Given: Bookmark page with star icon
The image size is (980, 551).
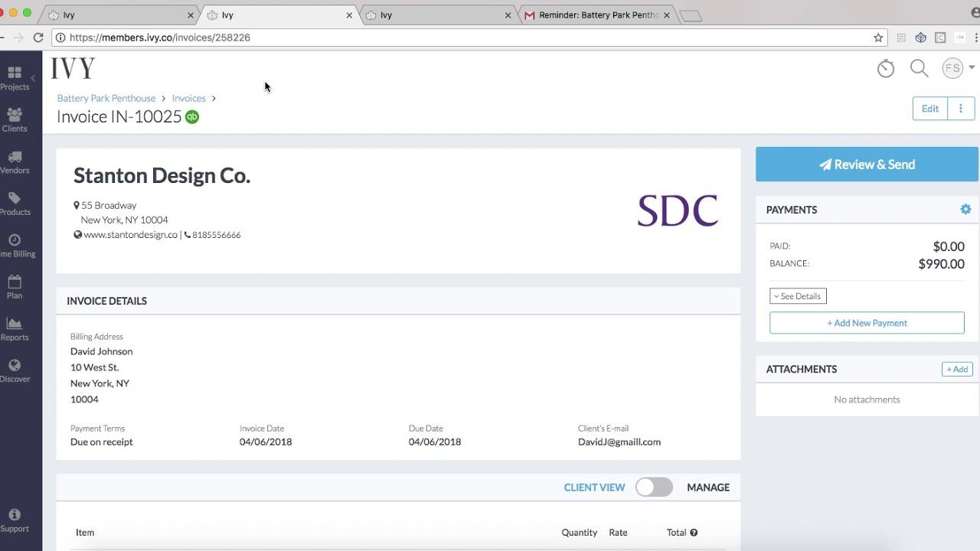Looking at the screenshot, I should pos(878,37).
